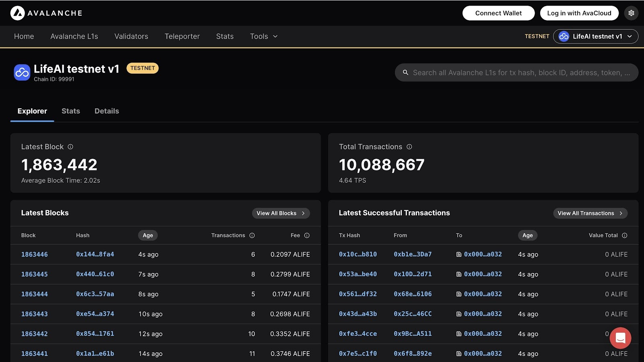Open transaction hash 0x10c…b810
The height and width of the screenshot is (362, 644).
358,254
